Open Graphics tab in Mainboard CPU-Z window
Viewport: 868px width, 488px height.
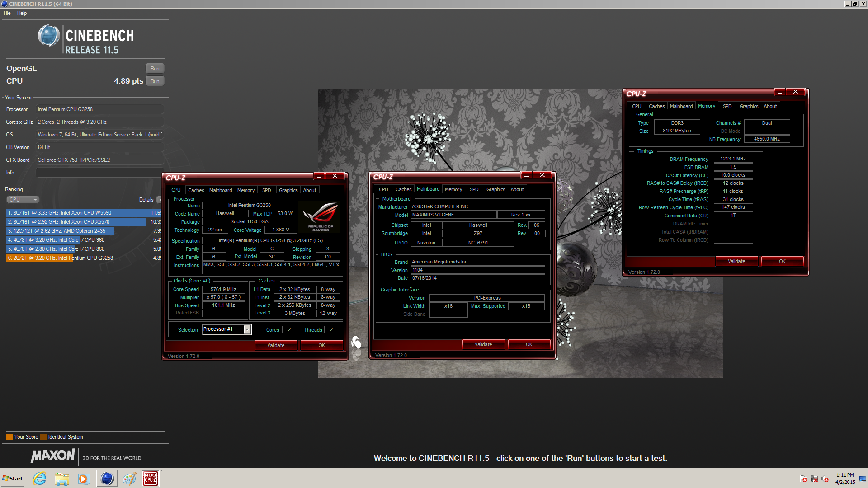[495, 189]
